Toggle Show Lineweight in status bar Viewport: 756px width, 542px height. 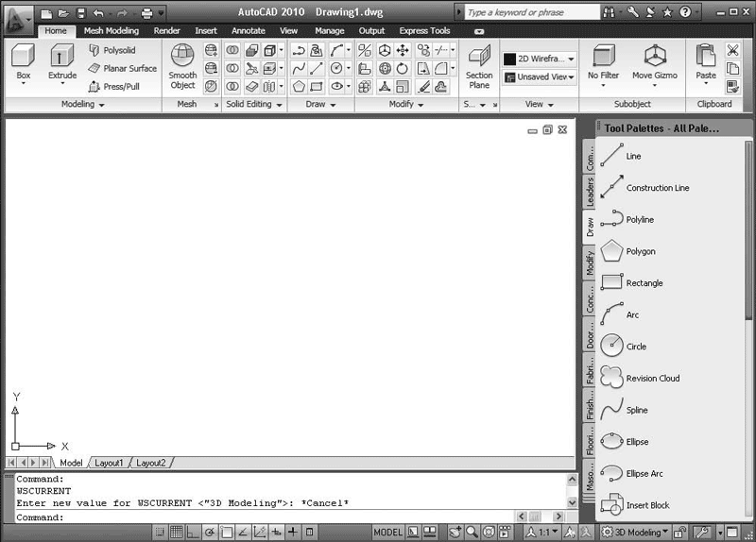tap(293, 532)
